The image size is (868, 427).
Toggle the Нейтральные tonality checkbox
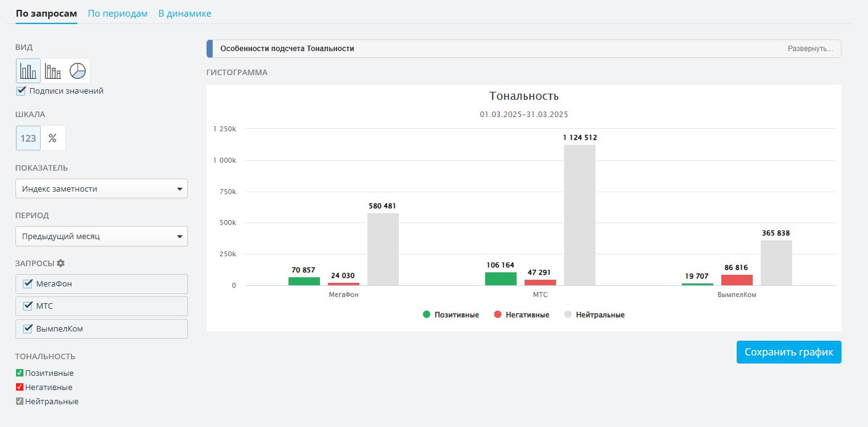point(20,401)
